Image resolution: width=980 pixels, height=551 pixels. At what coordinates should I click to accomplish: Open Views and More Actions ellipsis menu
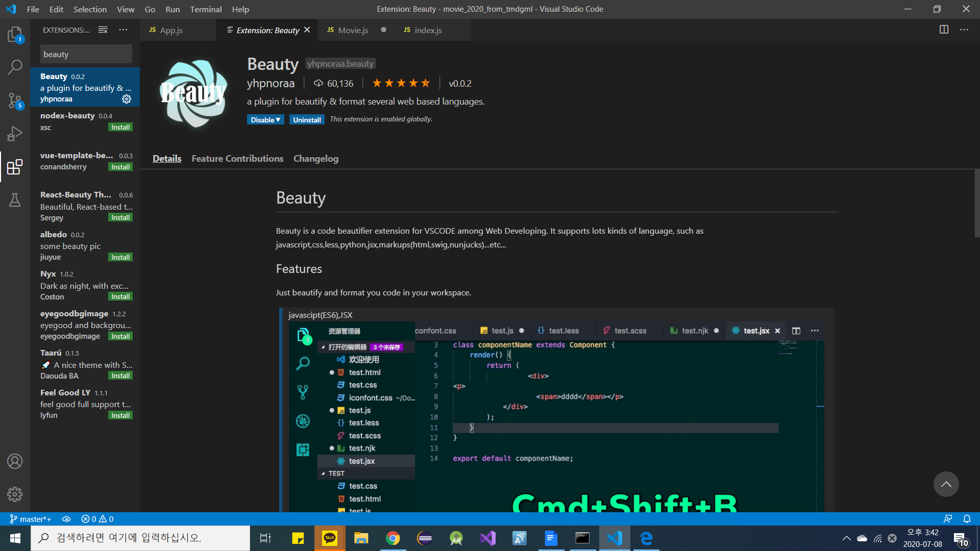(123, 30)
